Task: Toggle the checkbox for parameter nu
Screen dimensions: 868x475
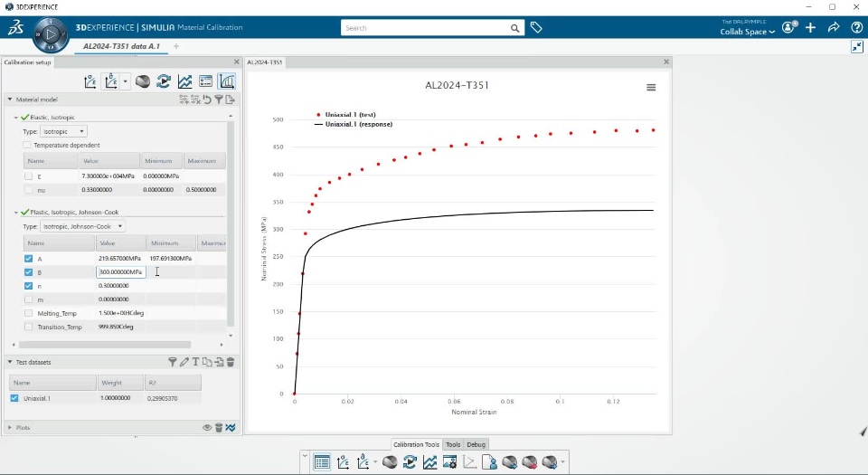Action: pos(28,189)
